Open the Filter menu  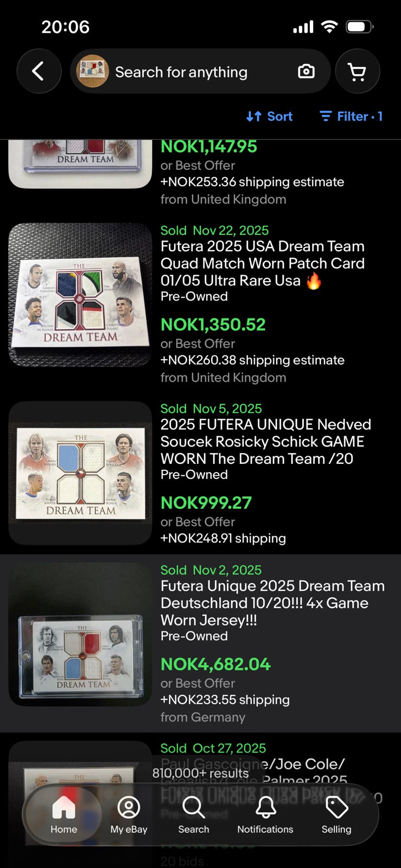pyautogui.click(x=351, y=116)
